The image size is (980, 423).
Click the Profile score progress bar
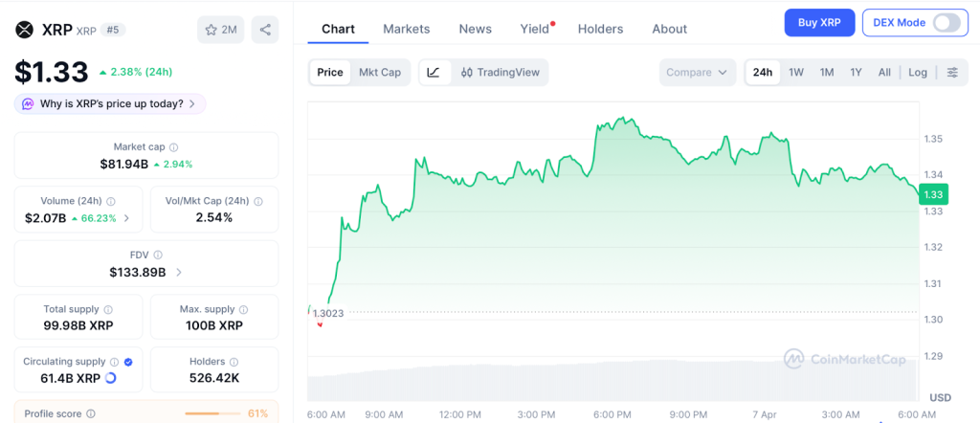[x=212, y=413]
